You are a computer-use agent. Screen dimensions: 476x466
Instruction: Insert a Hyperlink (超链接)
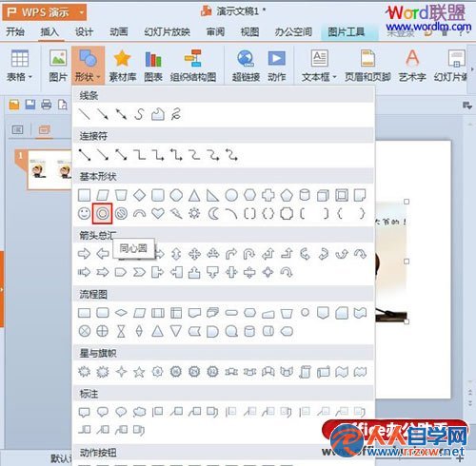click(246, 66)
